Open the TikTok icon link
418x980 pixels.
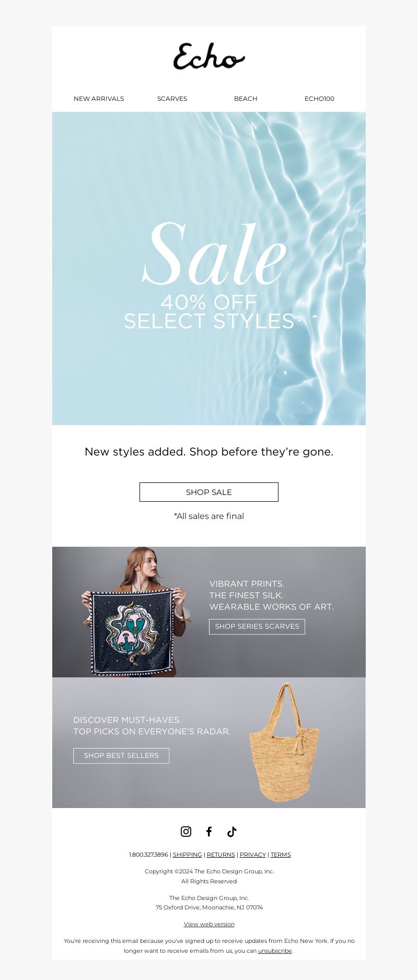232,831
